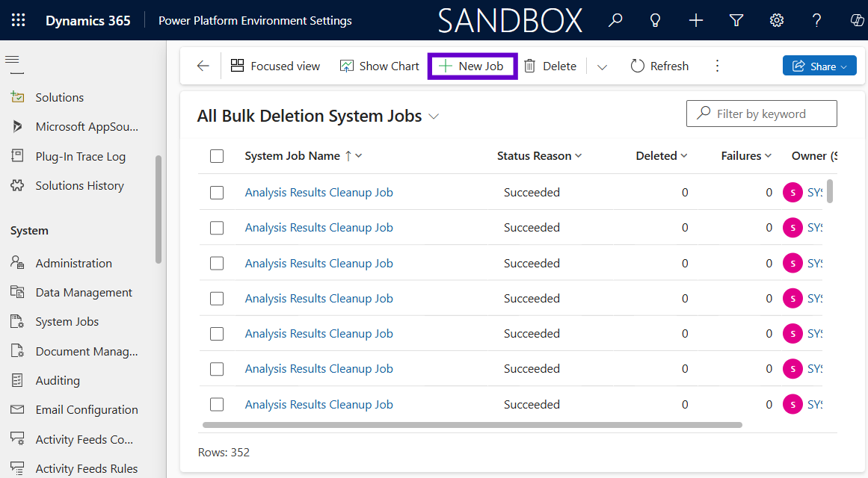The image size is (868, 478).
Task: Collapse the site map hamburger menu
Action: [x=12, y=59]
